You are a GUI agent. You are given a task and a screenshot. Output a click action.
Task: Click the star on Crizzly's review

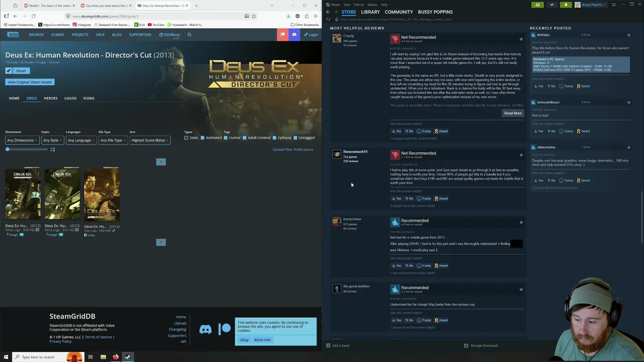[521, 39]
